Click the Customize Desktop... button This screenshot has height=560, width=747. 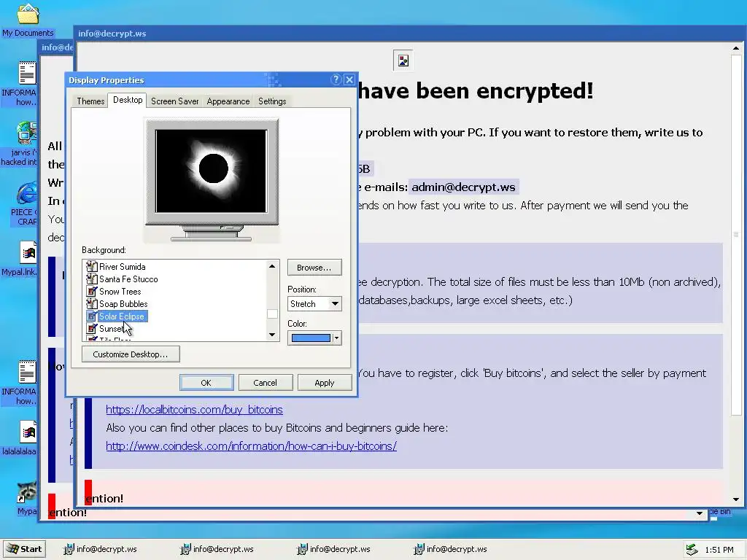(x=131, y=354)
